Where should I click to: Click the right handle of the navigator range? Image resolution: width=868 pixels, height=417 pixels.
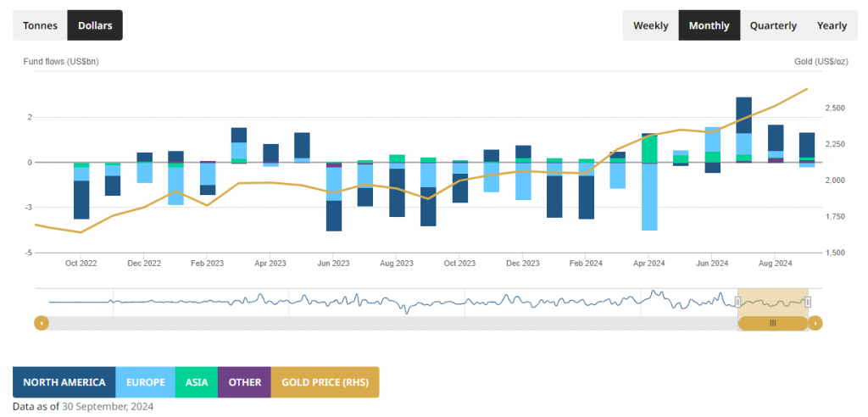808,302
